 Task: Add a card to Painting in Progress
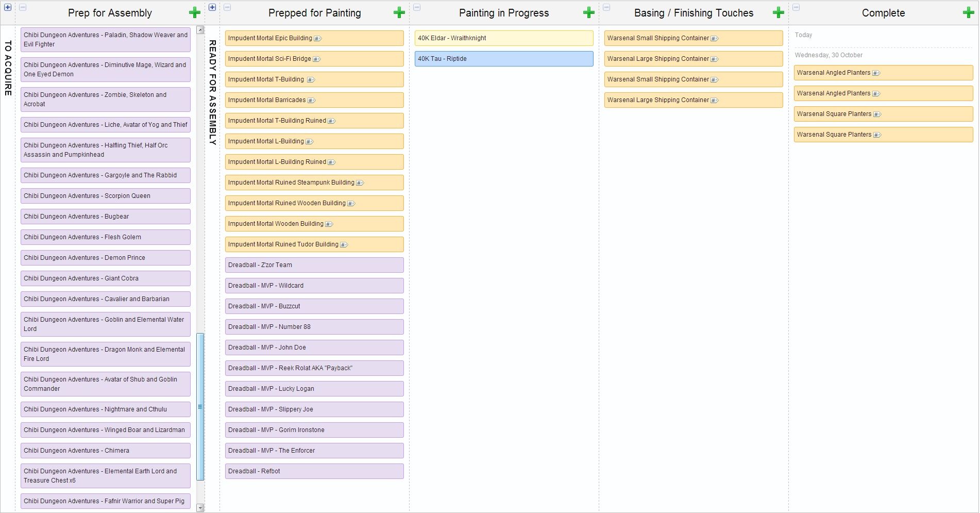(x=589, y=13)
